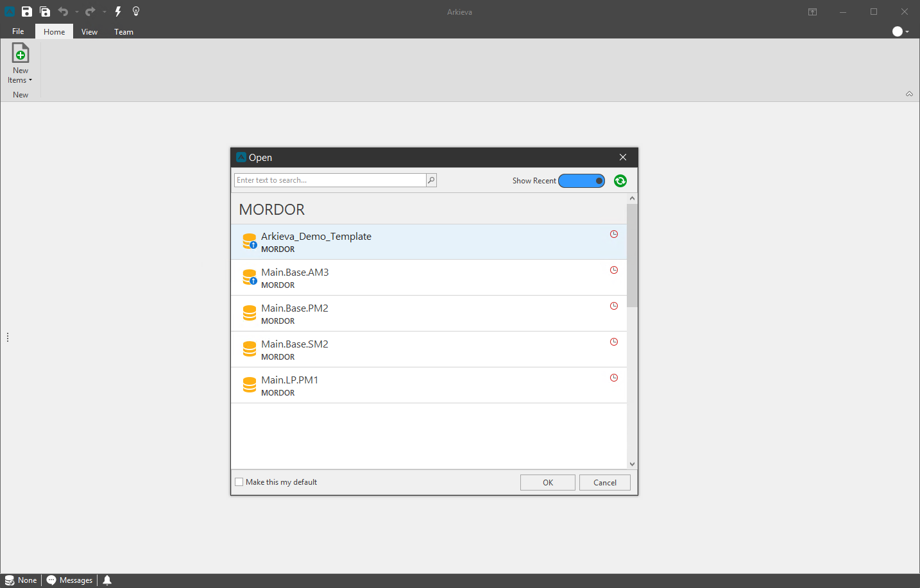Click the clock icon on Main.Base.PM2 row

pyautogui.click(x=614, y=306)
